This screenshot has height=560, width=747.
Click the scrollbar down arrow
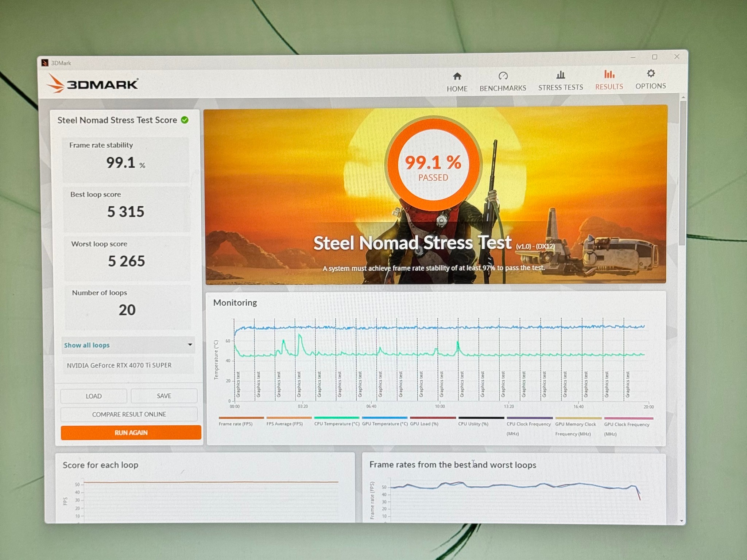pos(682,521)
